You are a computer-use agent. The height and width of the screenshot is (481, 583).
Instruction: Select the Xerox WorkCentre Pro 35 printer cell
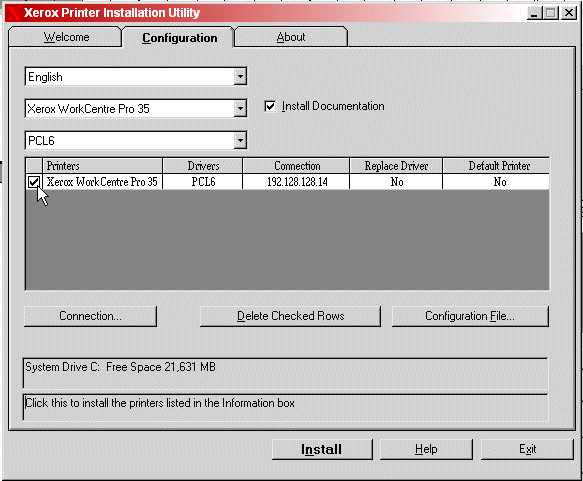103,182
